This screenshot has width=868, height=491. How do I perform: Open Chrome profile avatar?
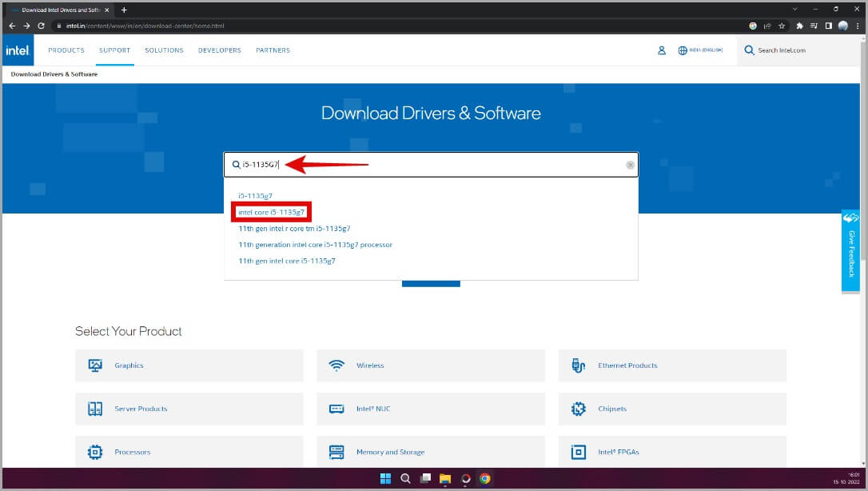[843, 26]
